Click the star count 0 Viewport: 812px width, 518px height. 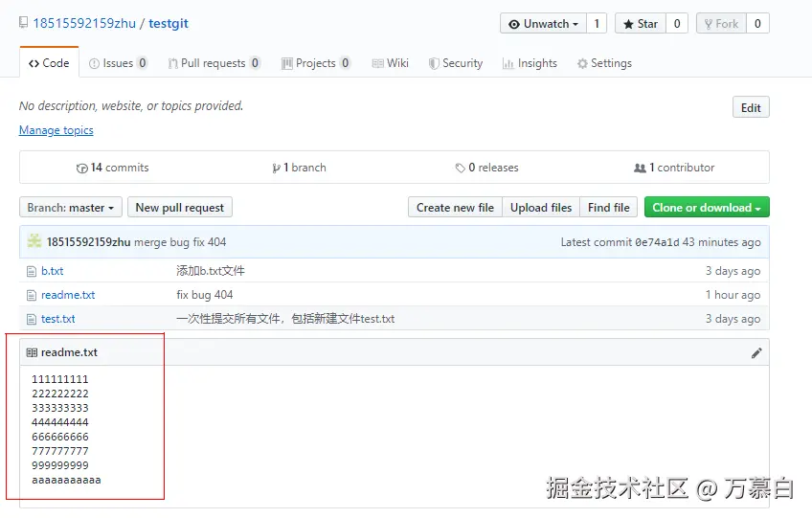677,23
